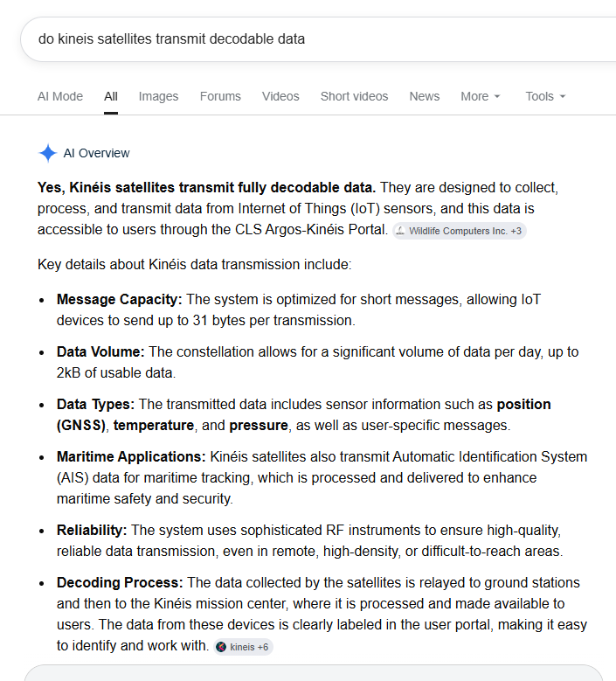Click the blue AI Overview sparkle icon
Screen dimensions: 616x681
click(x=48, y=153)
